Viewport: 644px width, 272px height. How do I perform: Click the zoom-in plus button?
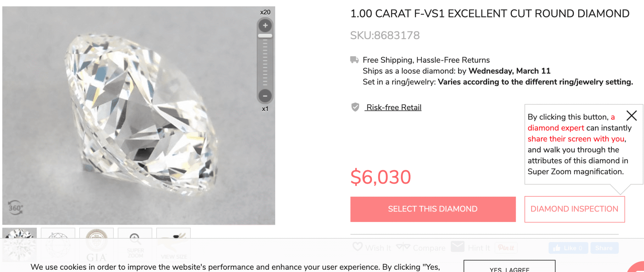tap(264, 25)
